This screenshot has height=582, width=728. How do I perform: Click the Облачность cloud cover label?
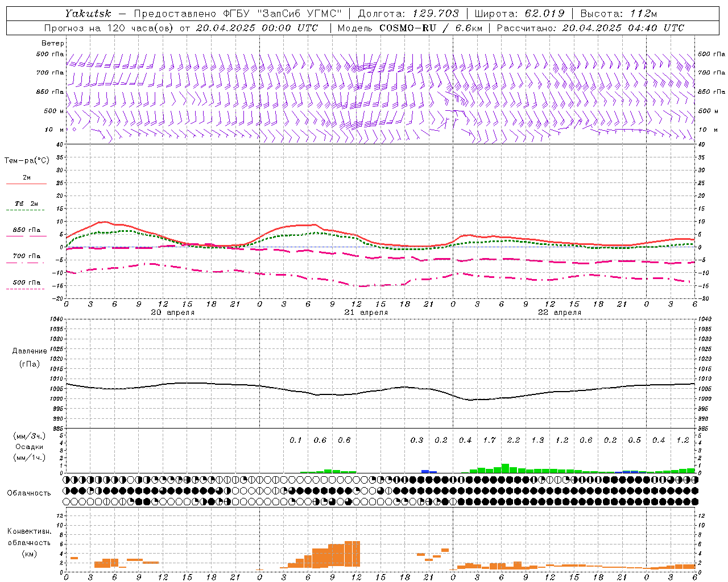(x=28, y=493)
